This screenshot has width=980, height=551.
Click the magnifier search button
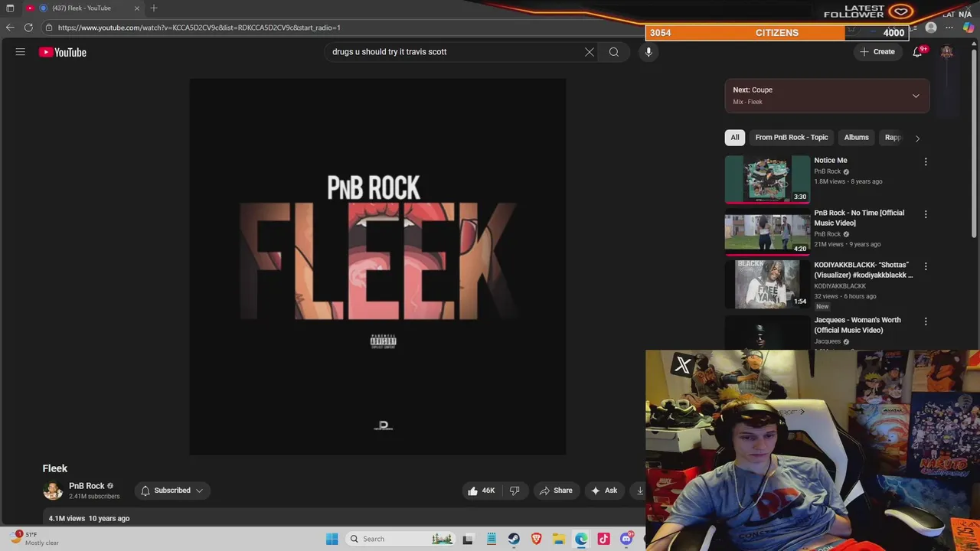[x=614, y=52]
